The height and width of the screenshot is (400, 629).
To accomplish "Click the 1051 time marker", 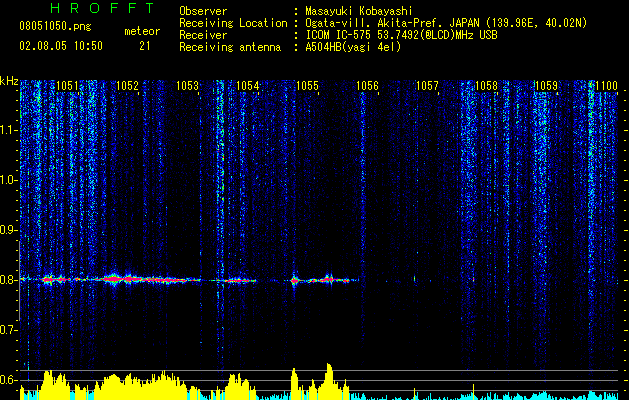I will pyautogui.click(x=67, y=85).
